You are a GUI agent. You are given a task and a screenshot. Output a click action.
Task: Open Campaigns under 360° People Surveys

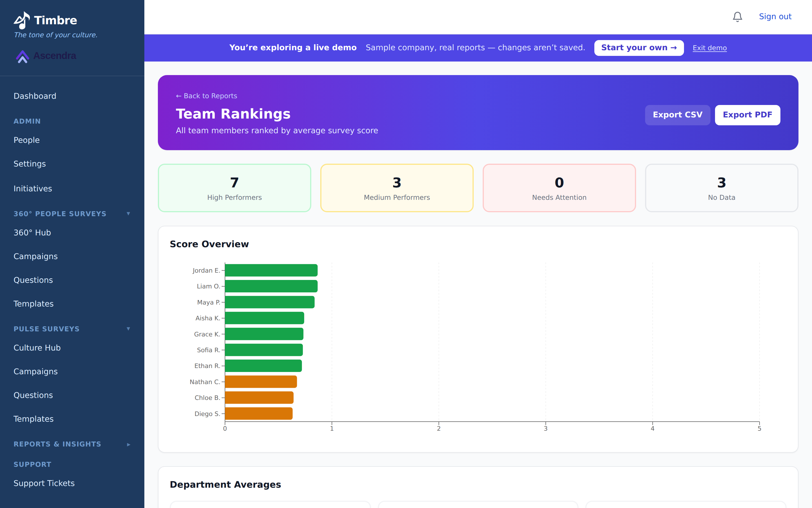(x=36, y=256)
